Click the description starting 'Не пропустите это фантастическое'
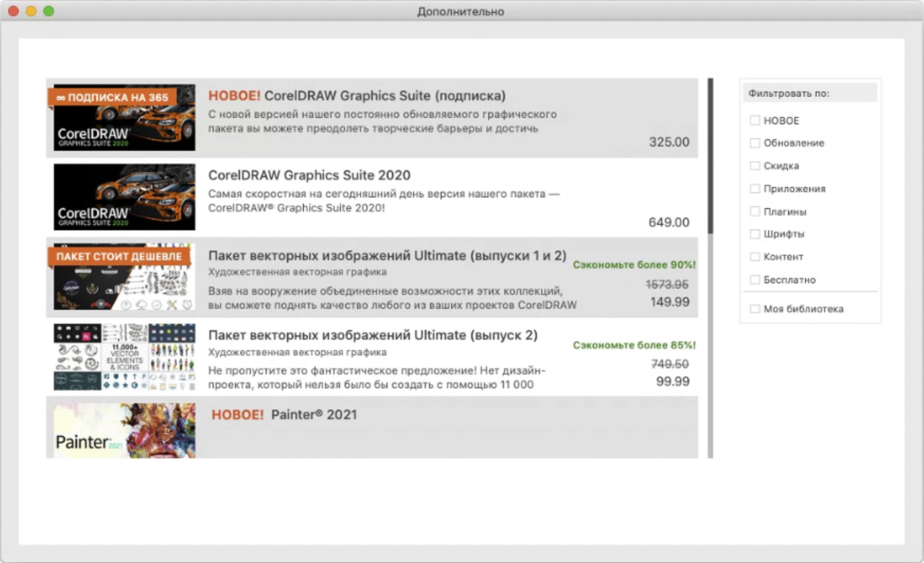 377,378
